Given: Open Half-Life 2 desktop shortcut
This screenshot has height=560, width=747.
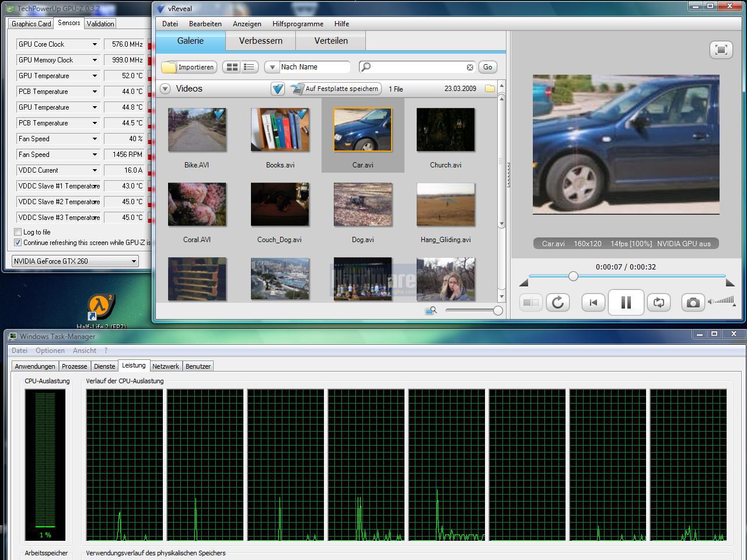Looking at the screenshot, I should tap(101, 311).
